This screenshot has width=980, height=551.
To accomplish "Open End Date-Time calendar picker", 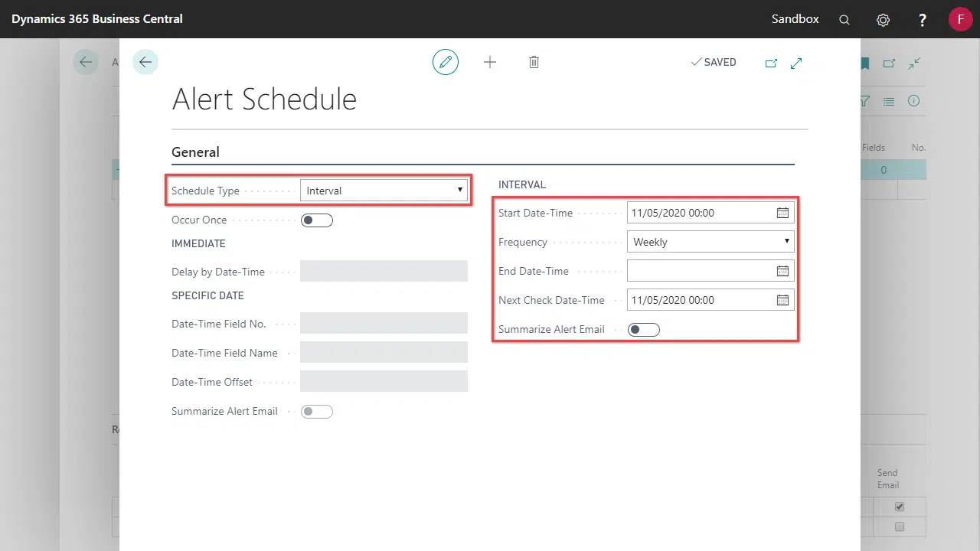I will click(782, 271).
